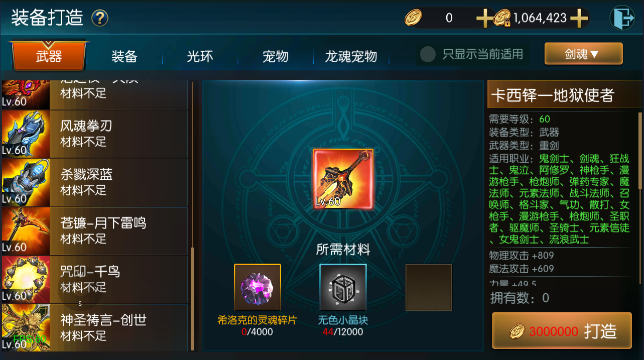Choose the 风魂拳刃 weapon entry
644x360 pixels.
tap(94, 134)
